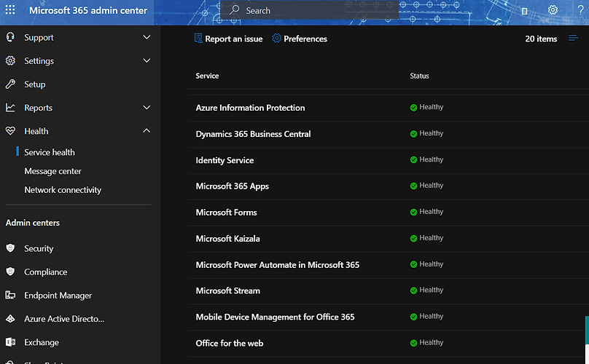589x364 pixels.
Task: Sort by the Service column header
Action: [207, 76]
